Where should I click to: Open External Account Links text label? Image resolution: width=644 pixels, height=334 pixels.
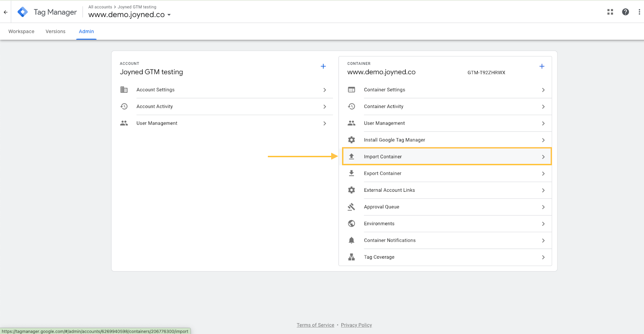point(389,190)
